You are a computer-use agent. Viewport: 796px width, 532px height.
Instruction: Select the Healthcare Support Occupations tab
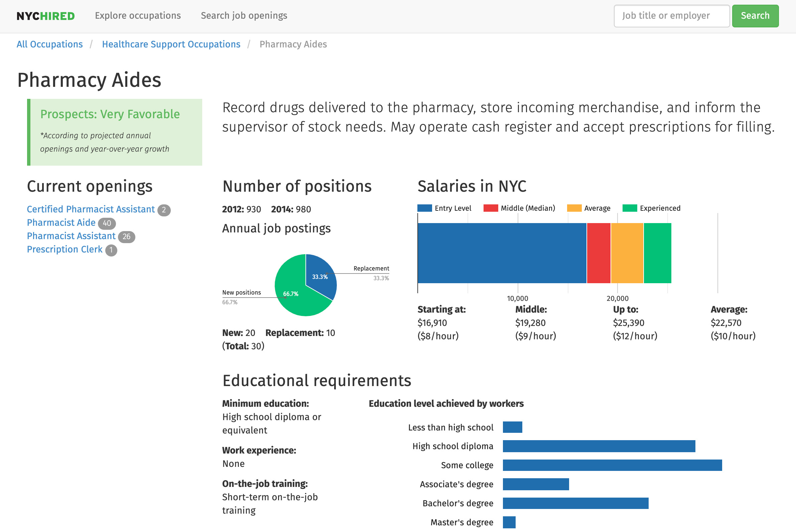pos(172,44)
